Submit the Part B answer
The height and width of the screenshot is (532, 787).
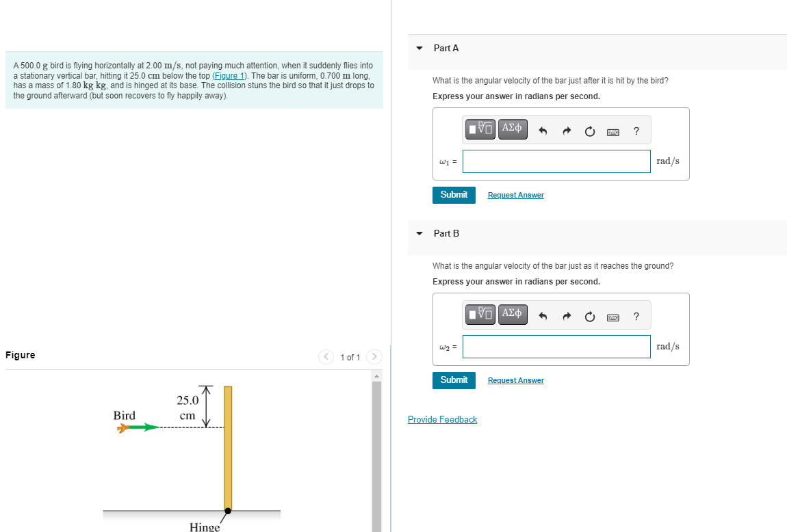454,381
